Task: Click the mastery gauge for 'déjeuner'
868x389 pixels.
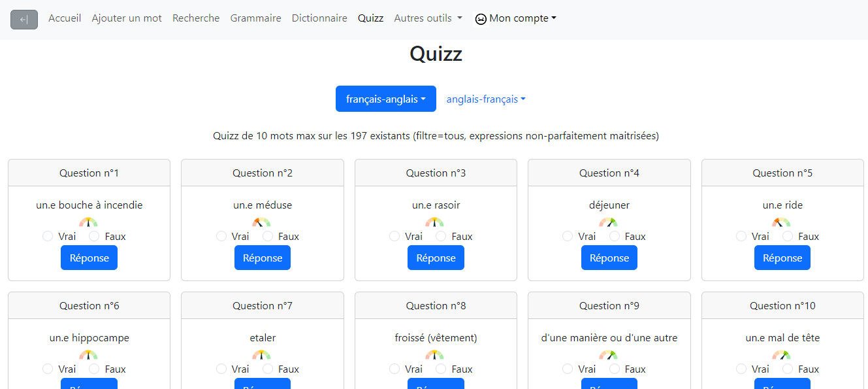Action: click(x=609, y=222)
